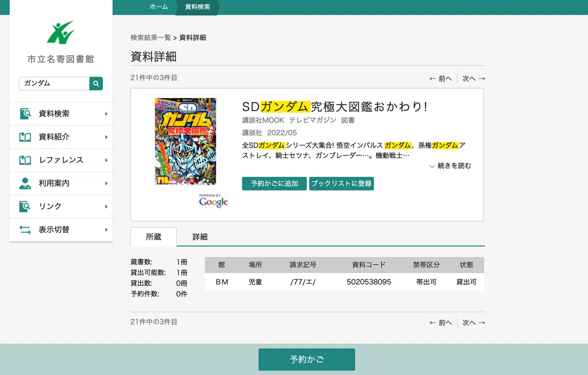Expand description with 続きを読む
Image resolution: width=588 pixels, height=375 pixels.
450,166
